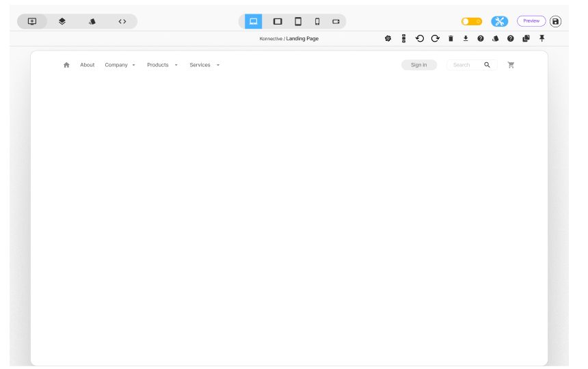
Task: Open the style swatches panel in top-left group
Action: [x=92, y=21]
